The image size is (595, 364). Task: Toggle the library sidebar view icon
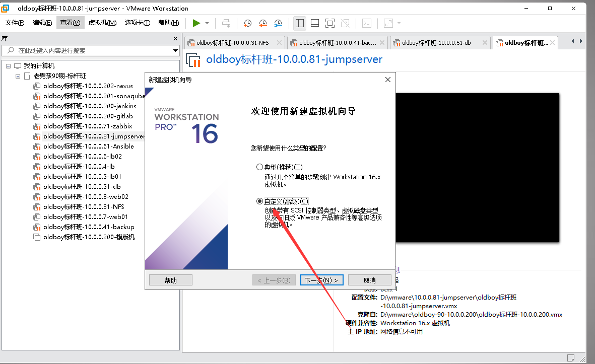pyautogui.click(x=299, y=23)
